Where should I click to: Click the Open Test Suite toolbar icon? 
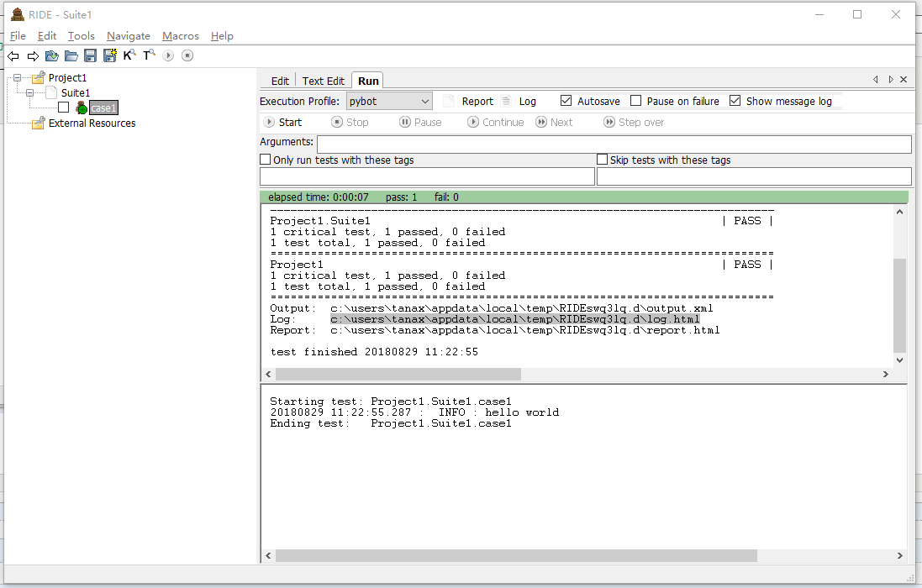[x=52, y=55]
